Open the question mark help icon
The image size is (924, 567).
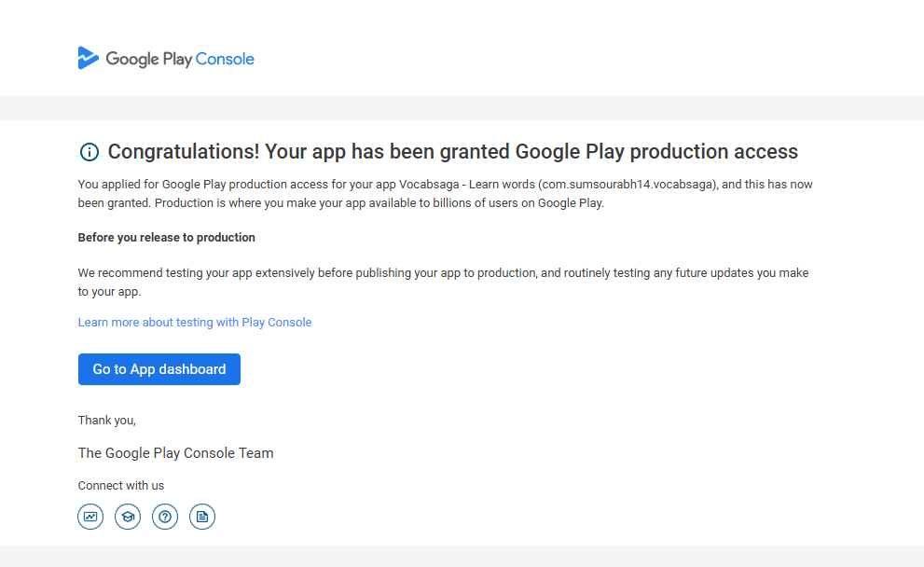click(x=165, y=517)
